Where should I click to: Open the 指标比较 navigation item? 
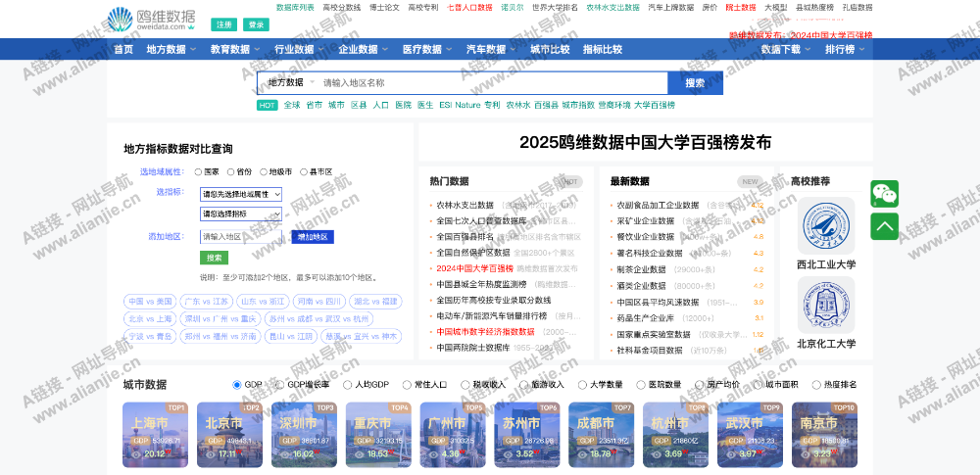tap(603, 49)
